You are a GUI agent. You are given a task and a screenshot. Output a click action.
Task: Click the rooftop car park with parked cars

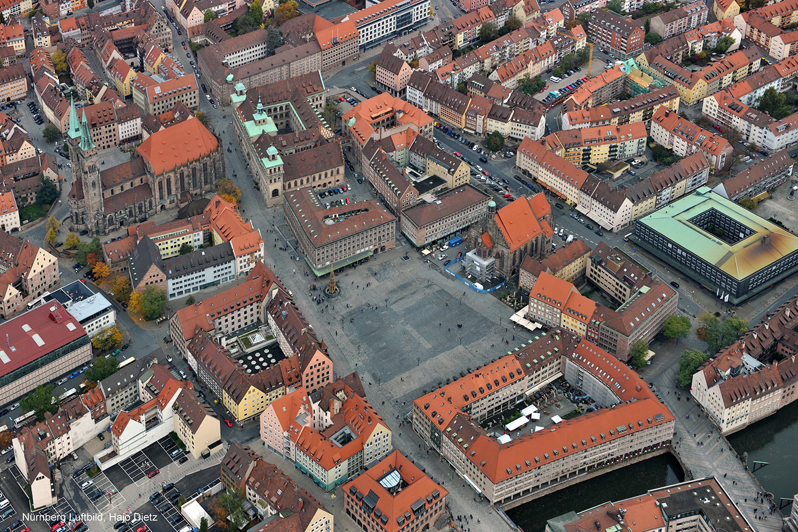tap(338, 198)
